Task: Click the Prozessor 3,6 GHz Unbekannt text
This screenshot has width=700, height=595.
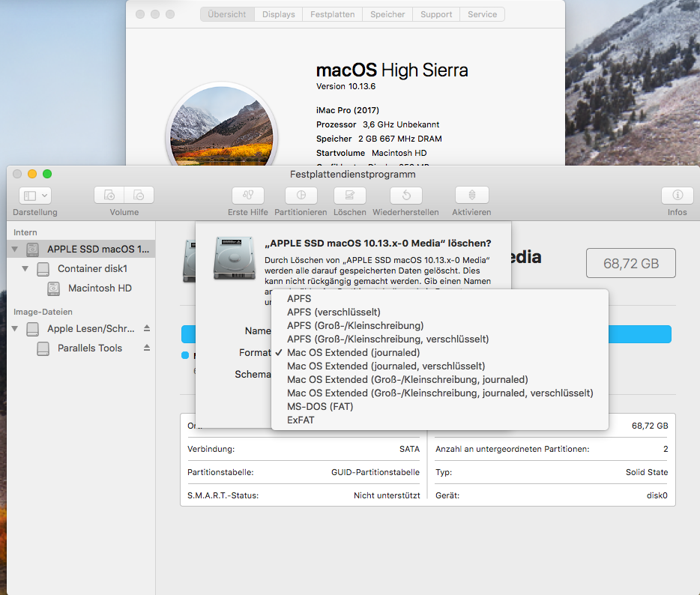Action: pos(378,124)
